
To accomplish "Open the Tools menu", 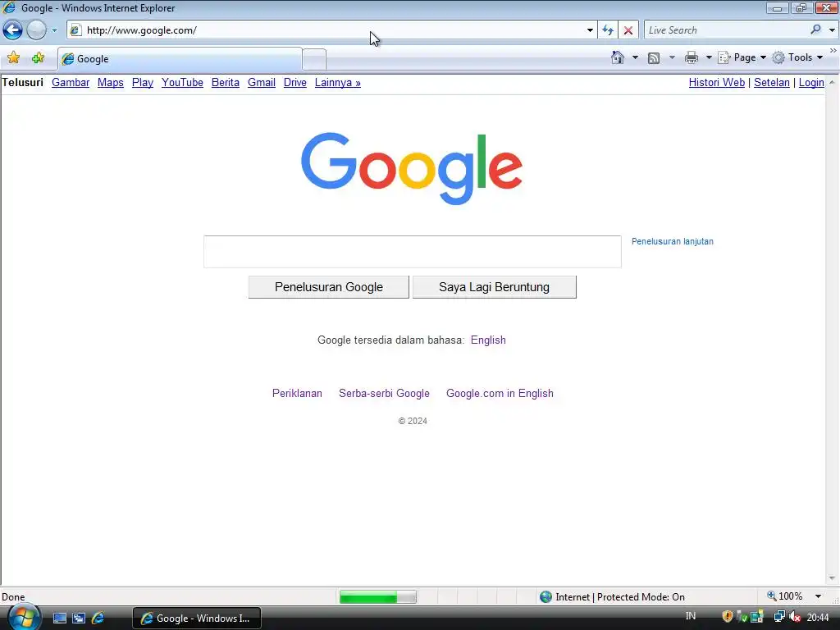I will [797, 57].
